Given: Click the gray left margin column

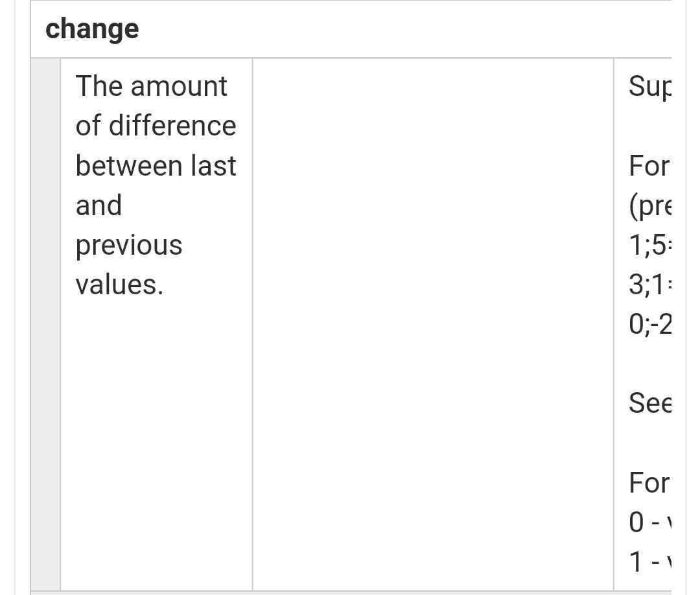Looking at the screenshot, I should 45,325.
